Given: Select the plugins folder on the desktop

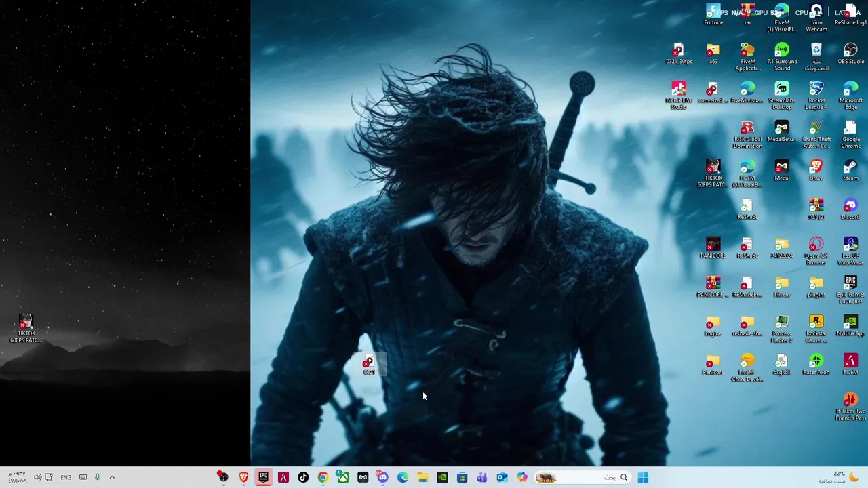Looking at the screenshot, I should click(x=816, y=287).
